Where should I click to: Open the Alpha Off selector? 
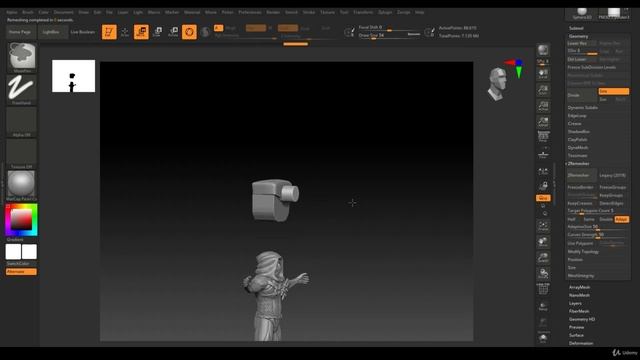click(x=22, y=121)
